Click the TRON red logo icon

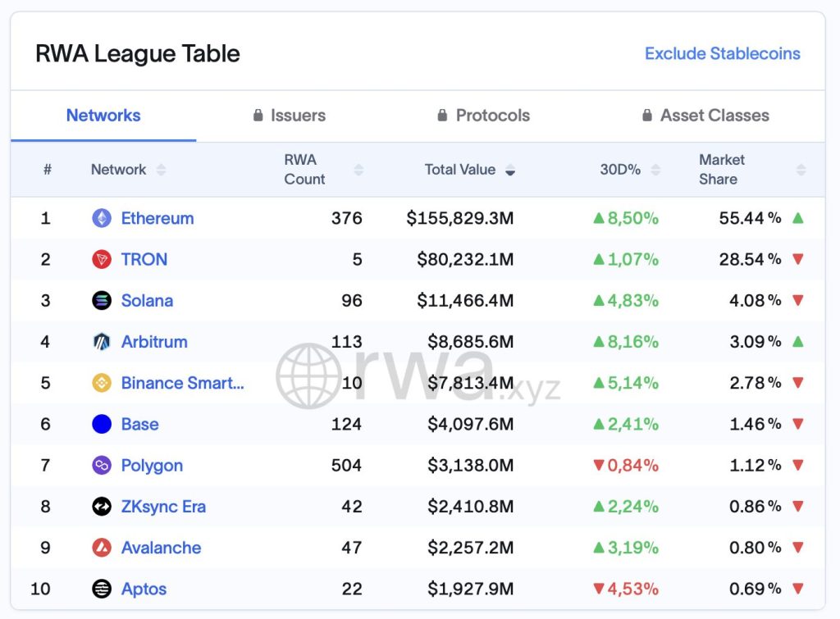[102, 260]
